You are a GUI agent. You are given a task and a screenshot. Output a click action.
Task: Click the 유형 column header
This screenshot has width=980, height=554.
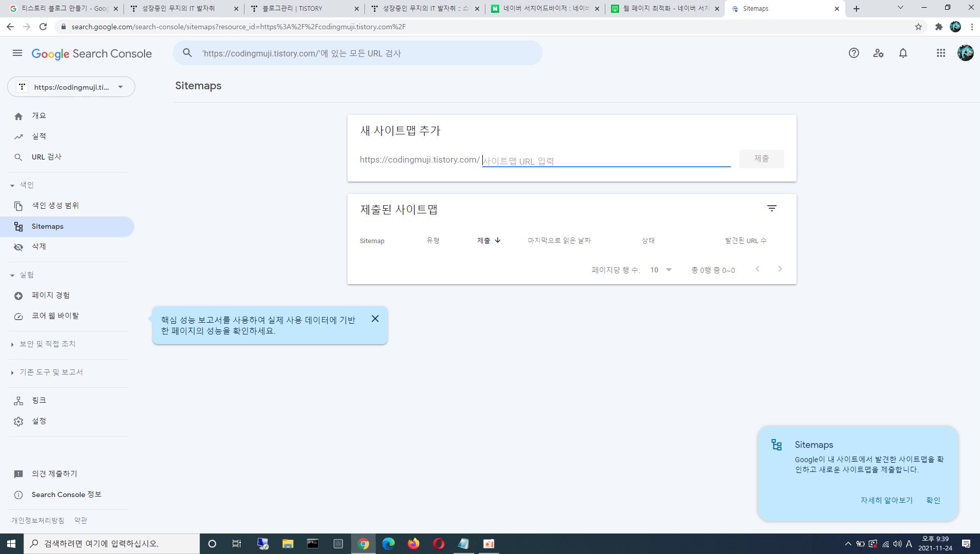point(433,241)
